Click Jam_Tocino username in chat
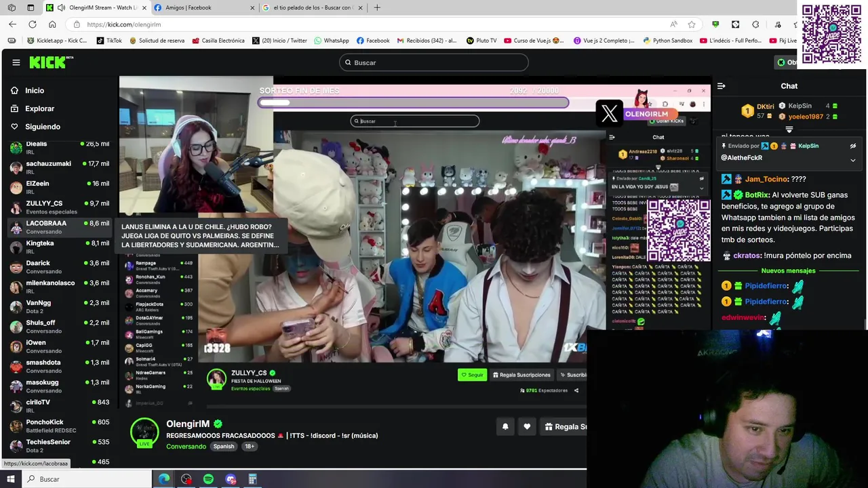The width and height of the screenshot is (868, 488). coord(766,180)
